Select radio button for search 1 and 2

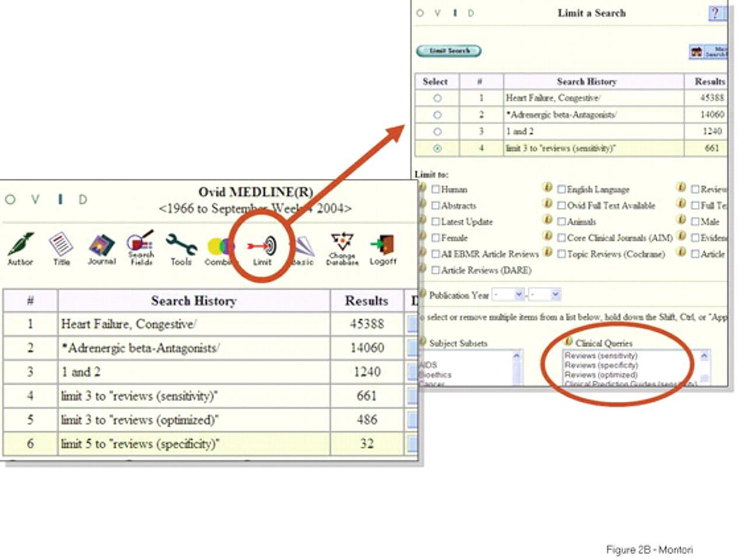coord(437,132)
